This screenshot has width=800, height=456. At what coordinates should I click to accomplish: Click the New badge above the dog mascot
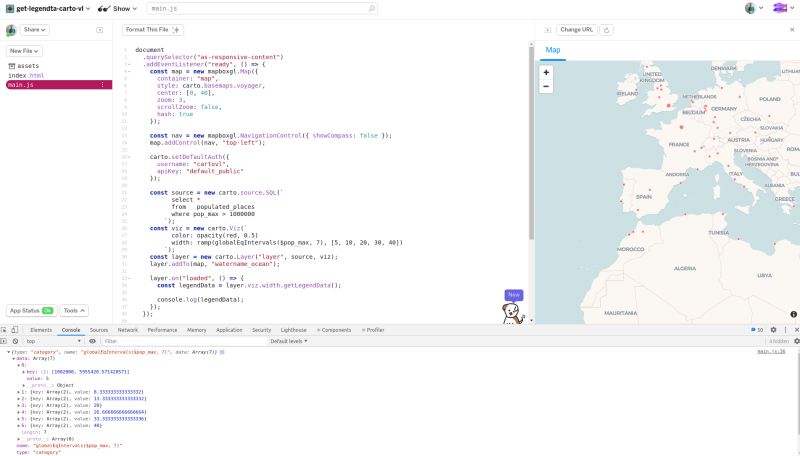click(x=514, y=295)
